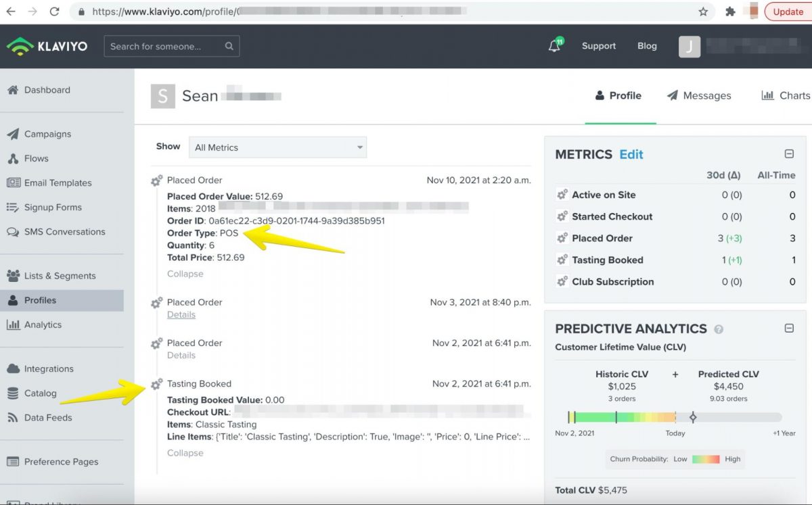Screen dimensions: 812x505
Task: Click gear icon of Nov 3 Placed Order
Action: point(156,303)
